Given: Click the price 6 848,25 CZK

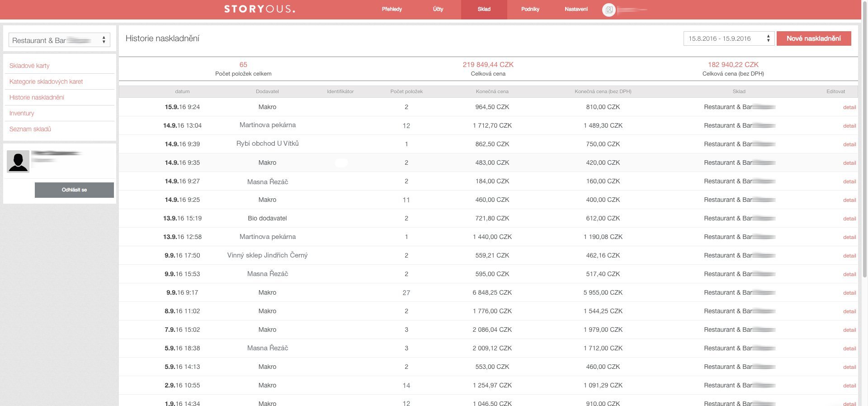Looking at the screenshot, I should pos(492,292).
